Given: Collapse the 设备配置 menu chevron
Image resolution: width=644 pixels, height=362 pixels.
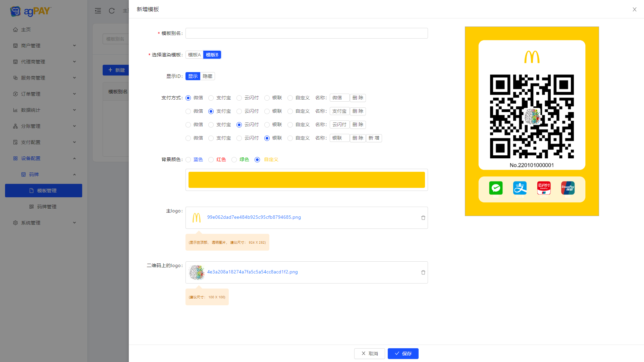Looking at the screenshot, I should [x=74, y=158].
